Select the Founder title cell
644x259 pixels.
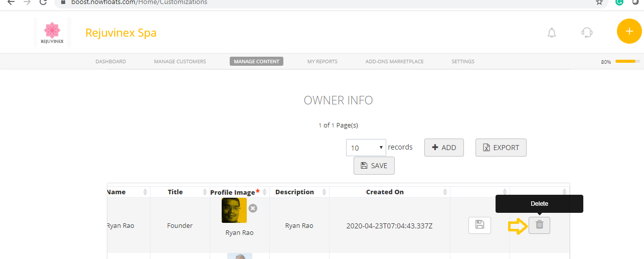(x=180, y=225)
